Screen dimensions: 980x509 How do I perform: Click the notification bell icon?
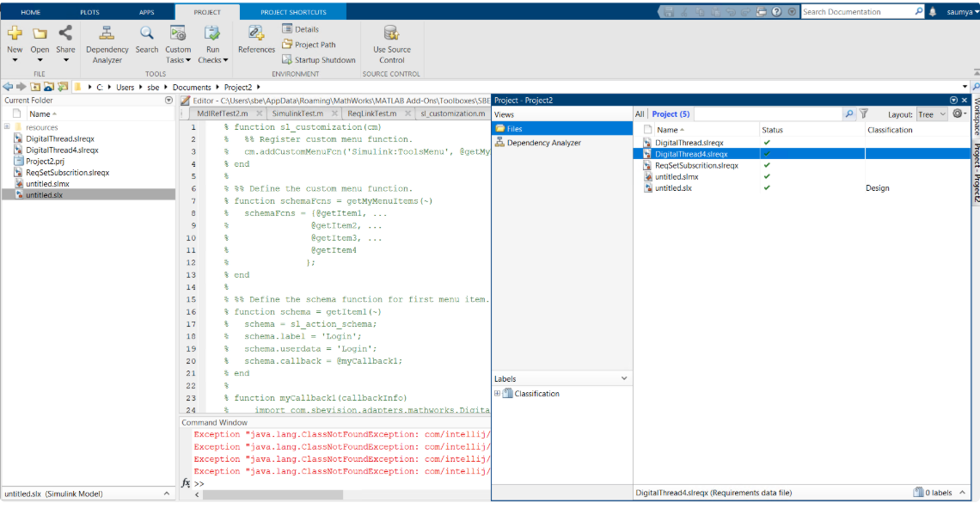click(933, 12)
